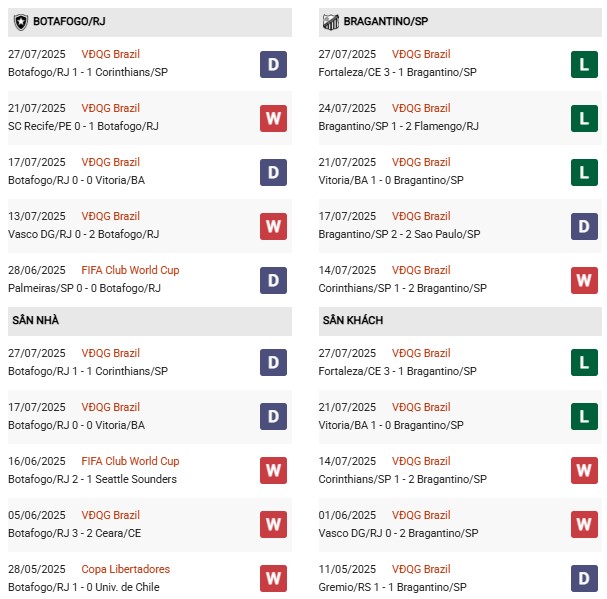
Task: Click the Botafogo/RJ club crest icon
Action: click(x=20, y=21)
